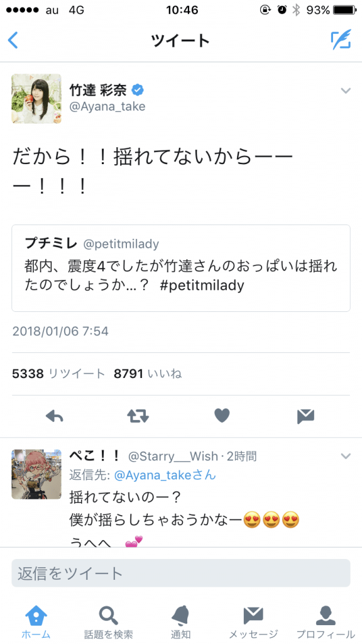
Task: Go to the プロフィール tab
Action: click(326, 622)
